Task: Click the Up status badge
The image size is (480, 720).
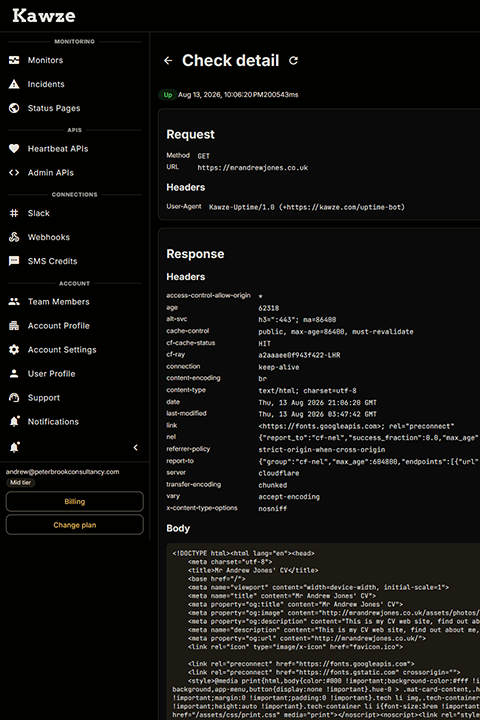Action: pyautogui.click(x=168, y=95)
